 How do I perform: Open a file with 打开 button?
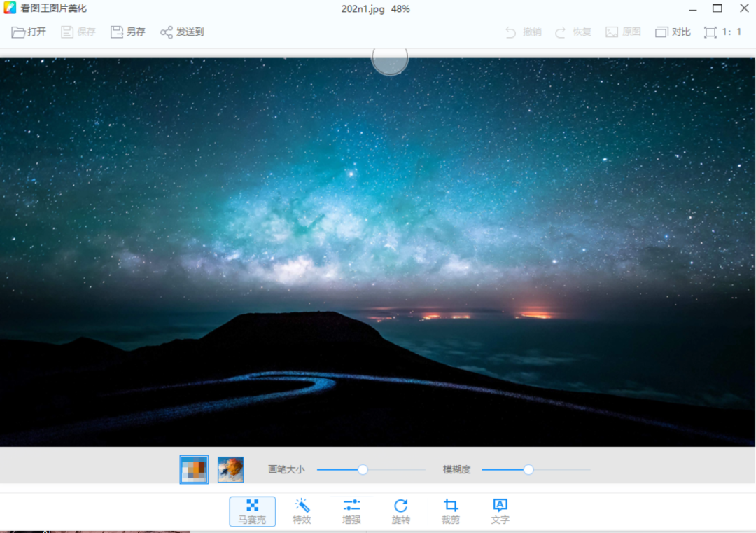tap(29, 32)
